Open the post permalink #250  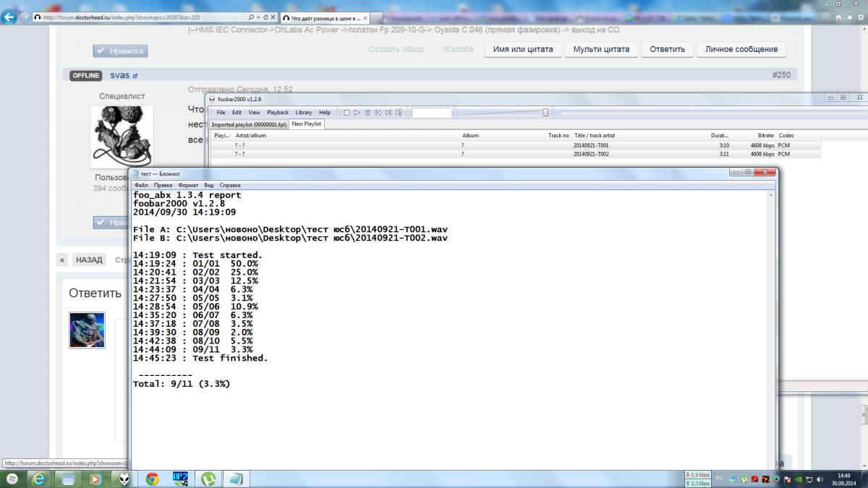pos(781,75)
